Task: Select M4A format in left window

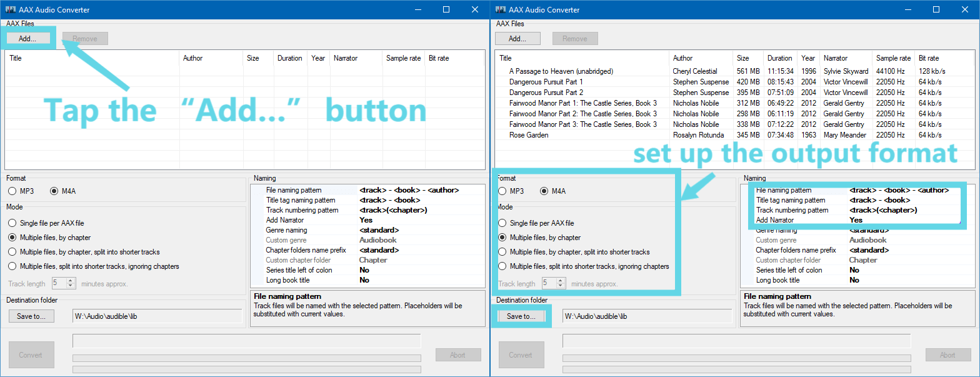Action: pos(63,191)
